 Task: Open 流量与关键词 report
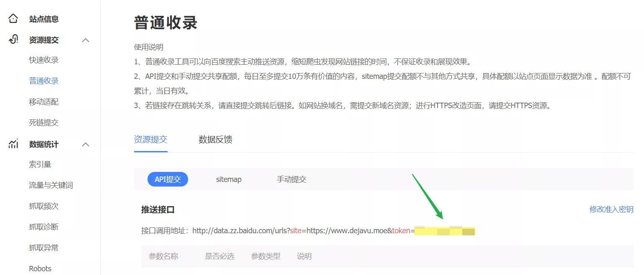51,185
